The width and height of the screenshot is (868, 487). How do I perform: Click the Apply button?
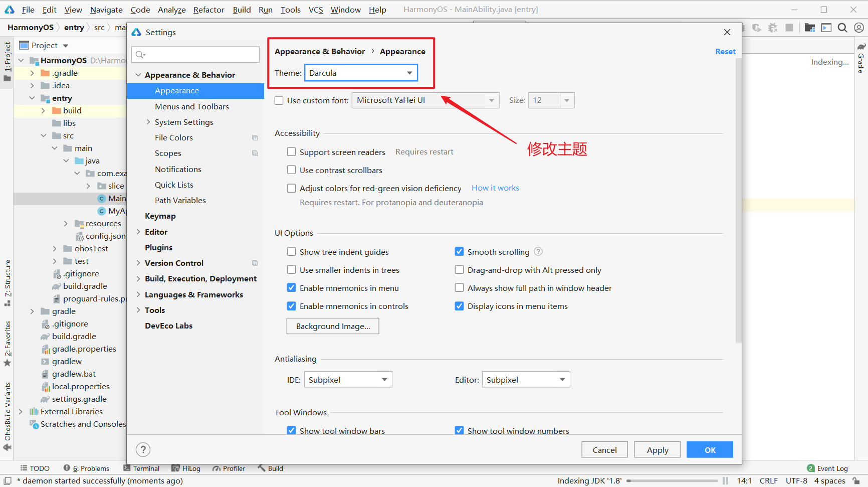pyautogui.click(x=658, y=450)
